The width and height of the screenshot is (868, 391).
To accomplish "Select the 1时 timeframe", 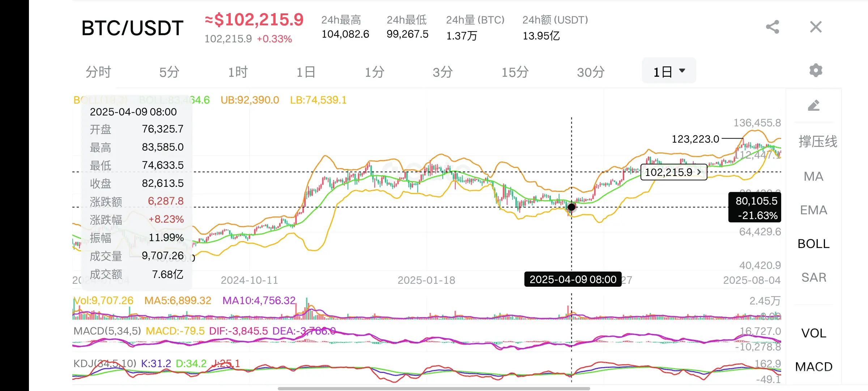I will click(238, 72).
